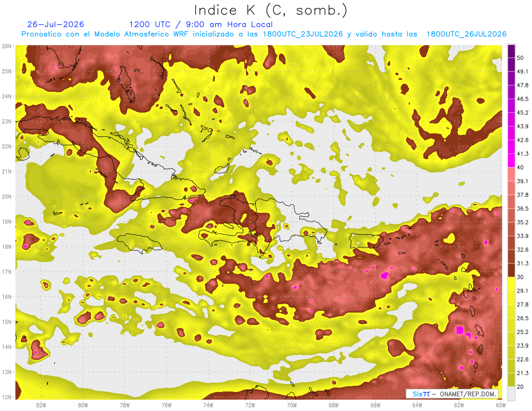Image resolution: width=532 pixels, height=411 pixels.
Task: Click the title 'Indice K (C, somb.)'
Action: click(x=270, y=11)
